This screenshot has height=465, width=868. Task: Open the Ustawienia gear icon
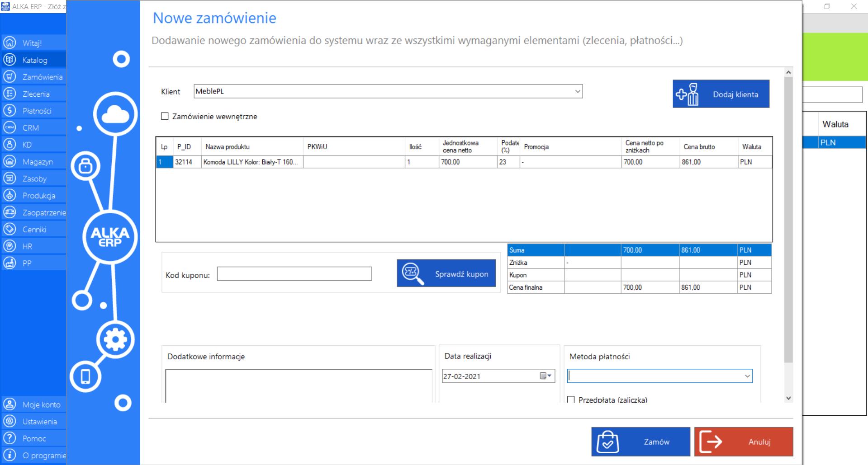9,421
